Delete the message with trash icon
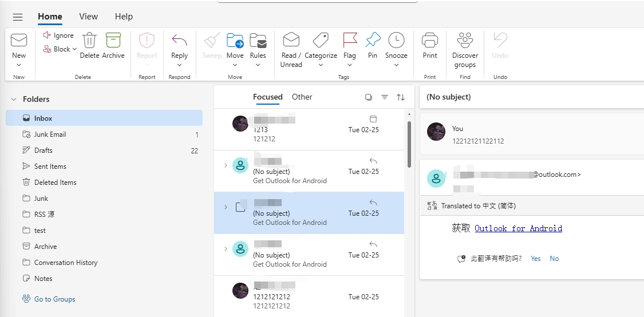 tap(89, 40)
